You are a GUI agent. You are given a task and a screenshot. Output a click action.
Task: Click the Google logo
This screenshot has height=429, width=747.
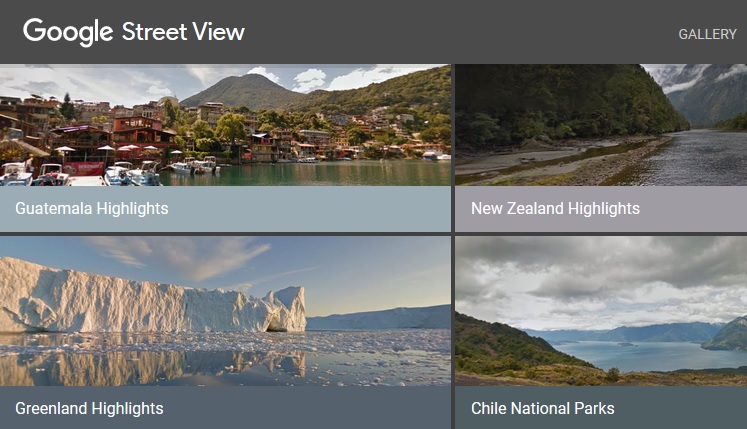67,32
